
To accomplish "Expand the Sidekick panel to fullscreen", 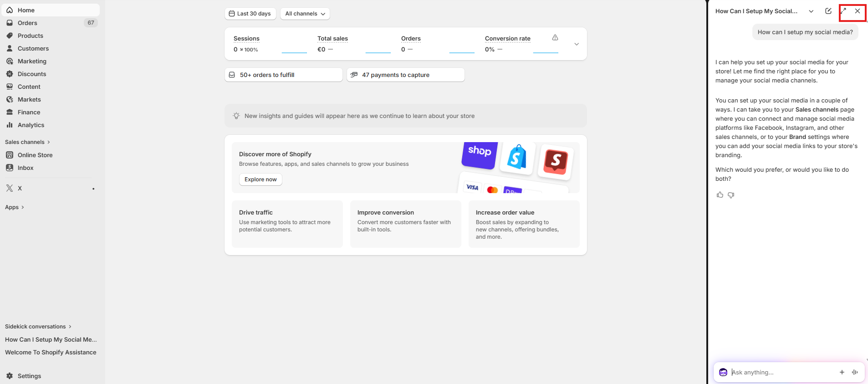I will pos(843,11).
